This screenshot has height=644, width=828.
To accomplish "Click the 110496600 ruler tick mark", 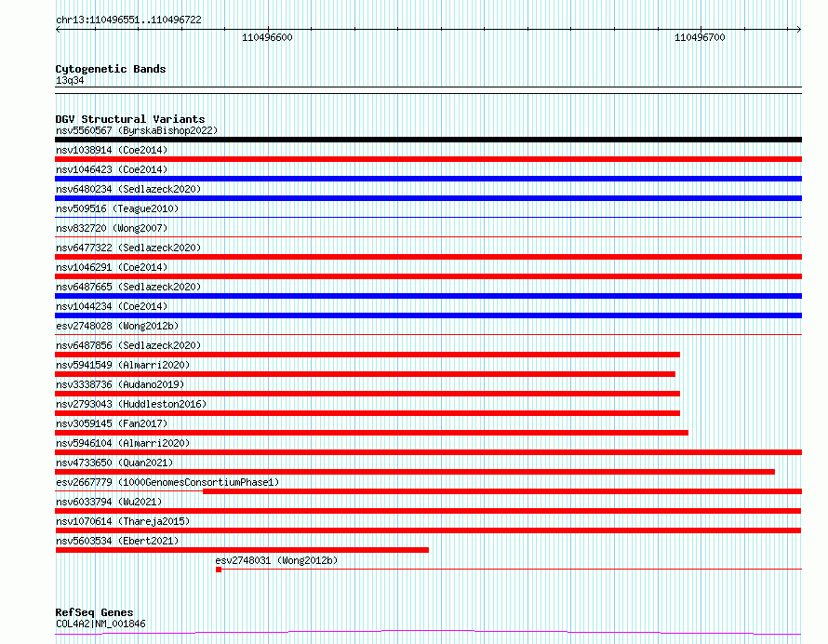I will (x=268, y=28).
